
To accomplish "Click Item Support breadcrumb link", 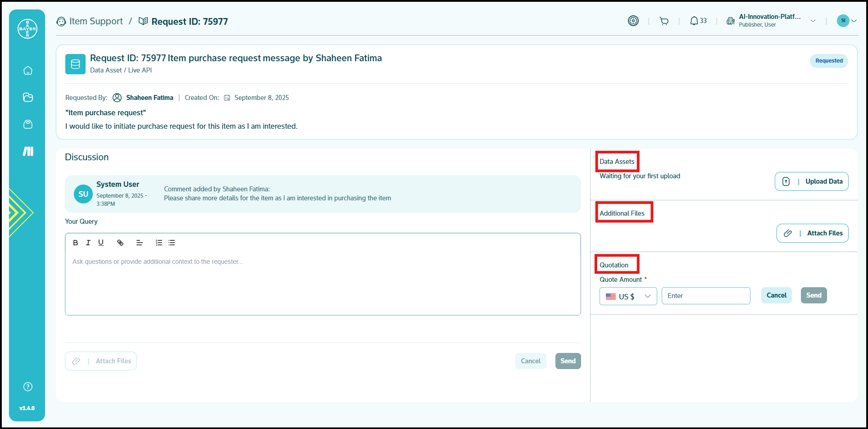I will click(x=95, y=22).
